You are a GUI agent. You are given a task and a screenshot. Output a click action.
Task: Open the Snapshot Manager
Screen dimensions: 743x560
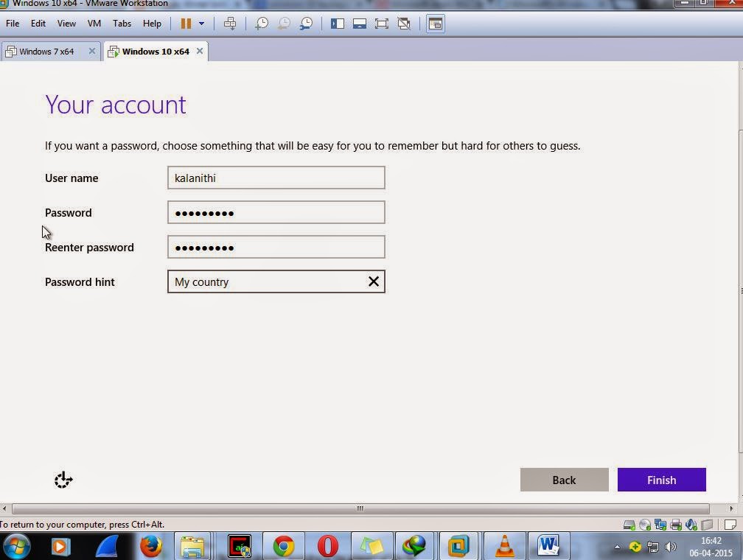306,23
